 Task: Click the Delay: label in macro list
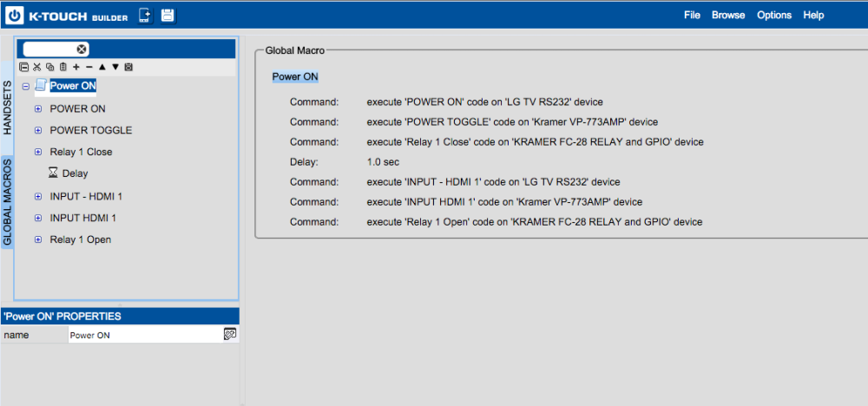click(x=305, y=162)
